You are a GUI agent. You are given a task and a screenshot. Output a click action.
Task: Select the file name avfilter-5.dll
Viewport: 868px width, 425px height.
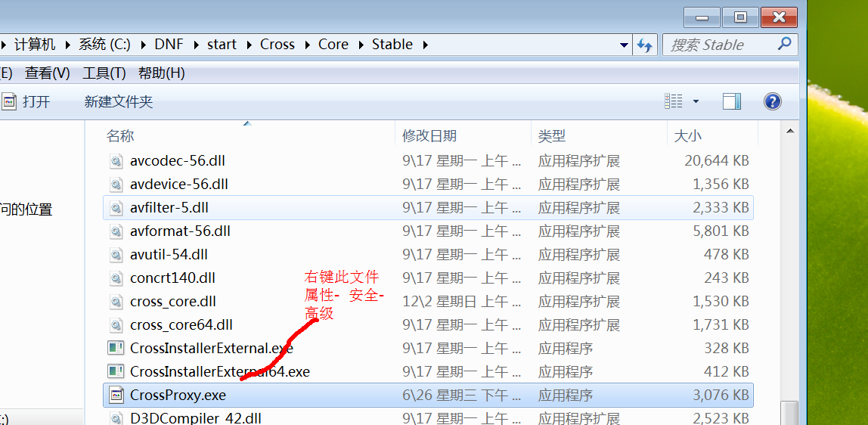pyautogui.click(x=169, y=208)
